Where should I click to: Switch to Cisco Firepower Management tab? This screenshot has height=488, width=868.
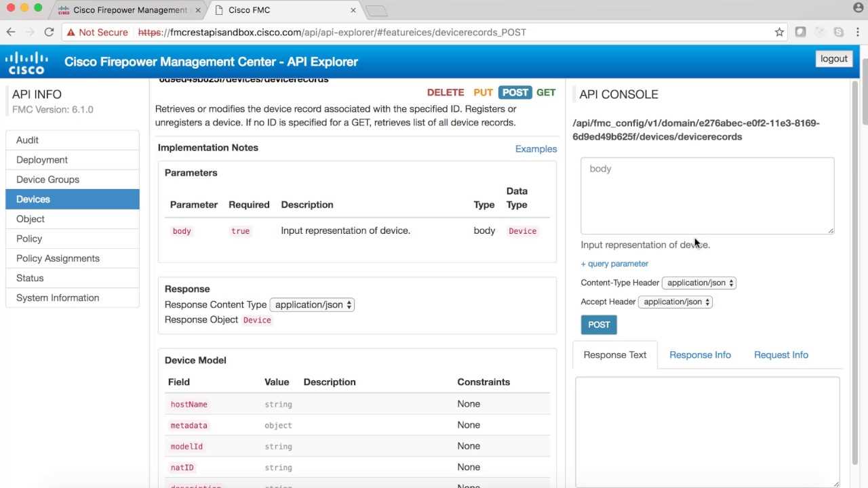pyautogui.click(x=128, y=10)
